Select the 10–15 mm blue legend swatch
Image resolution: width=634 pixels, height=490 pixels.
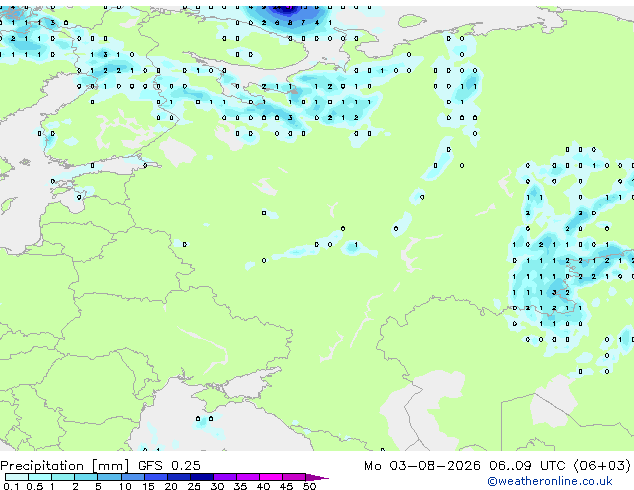[x=133, y=477]
